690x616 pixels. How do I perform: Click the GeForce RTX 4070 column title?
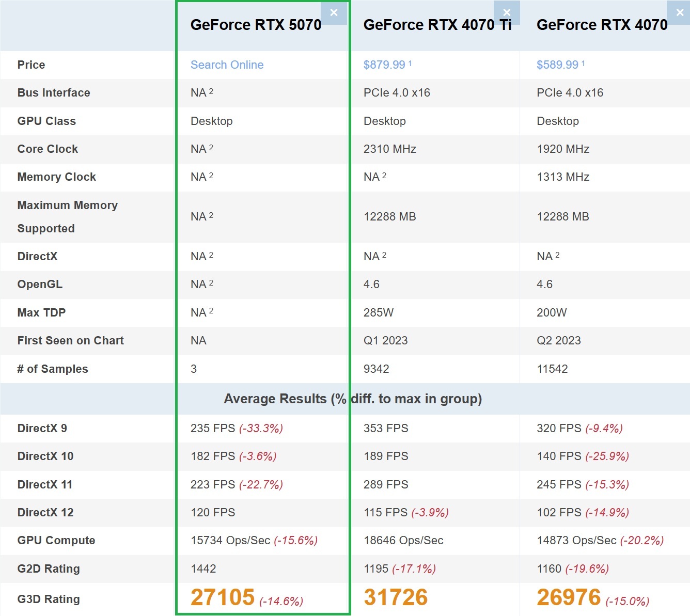pyautogui.click(x=602, y=25)
